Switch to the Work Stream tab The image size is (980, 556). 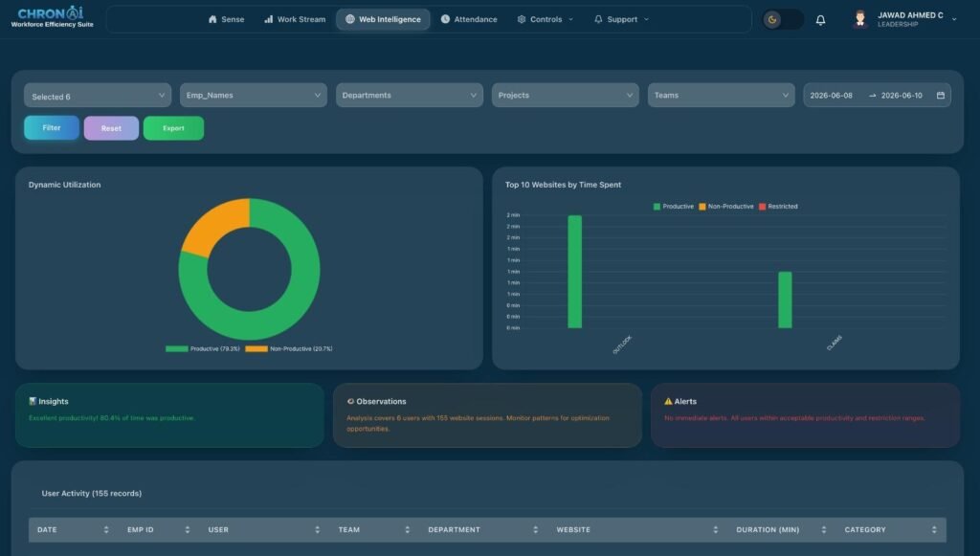295,19
